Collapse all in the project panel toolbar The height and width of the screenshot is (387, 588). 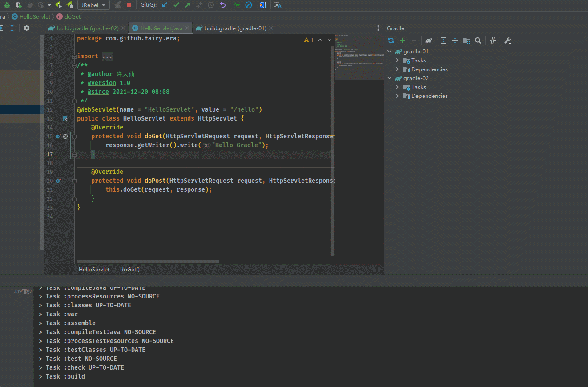[x=12, y=28]
